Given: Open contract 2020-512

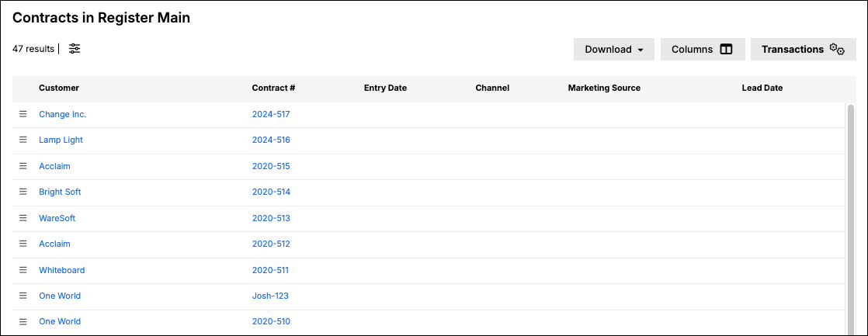Looking at the screenshot, I should [271, 244].
